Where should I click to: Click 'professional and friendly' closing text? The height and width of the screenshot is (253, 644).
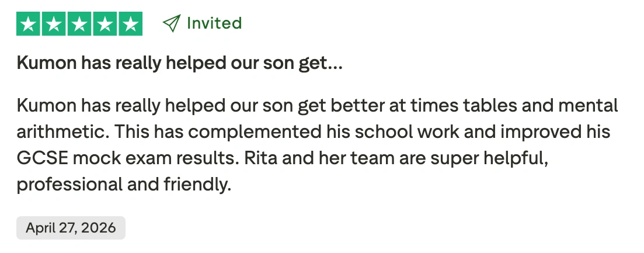tap(124, 185)
